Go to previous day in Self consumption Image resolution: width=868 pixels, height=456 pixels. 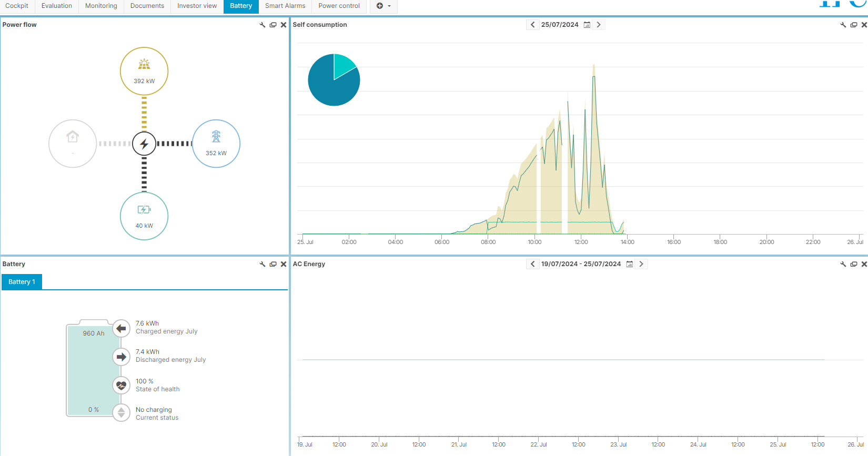[x=533, y=25]
